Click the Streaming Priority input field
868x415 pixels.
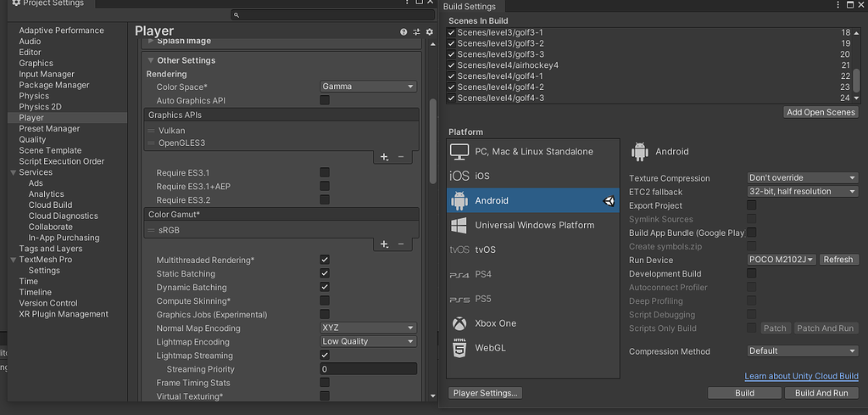point(368,369)
